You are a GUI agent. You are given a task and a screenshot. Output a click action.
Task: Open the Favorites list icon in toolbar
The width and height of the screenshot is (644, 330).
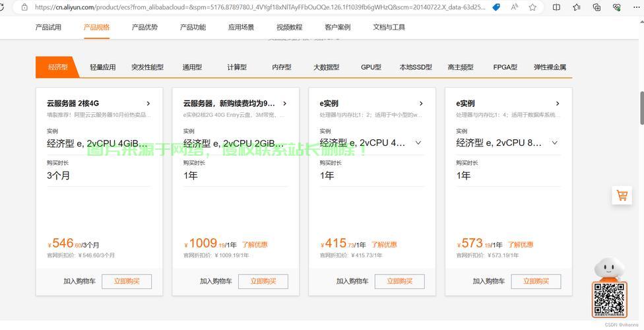click(x=577, y=7)
